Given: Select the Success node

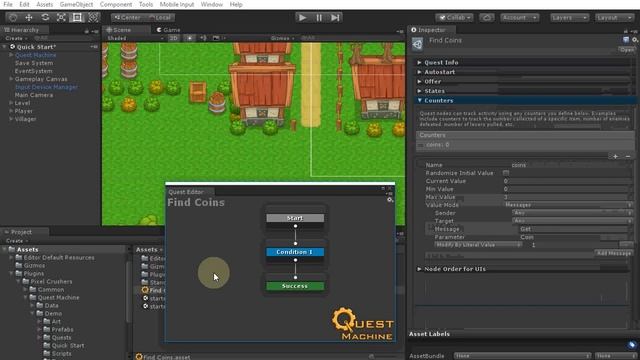Looking at the screenshot, I should coord(295,286).
